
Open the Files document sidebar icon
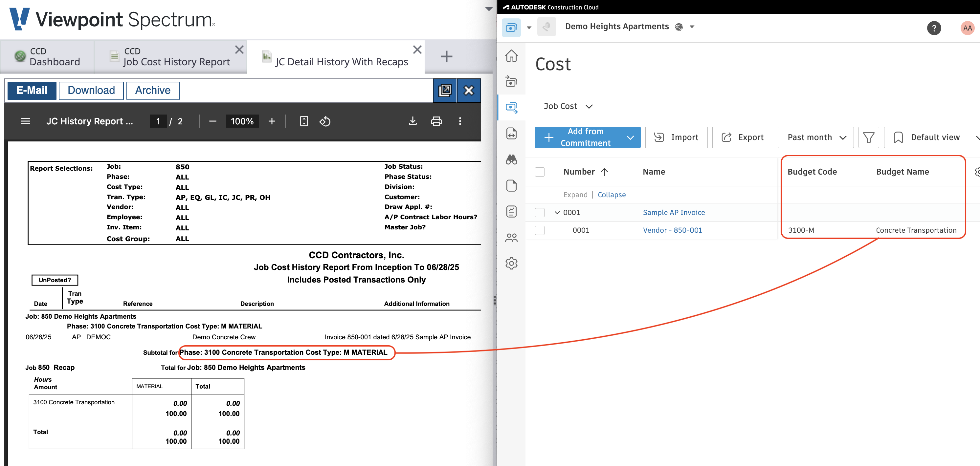pos(511,185)
